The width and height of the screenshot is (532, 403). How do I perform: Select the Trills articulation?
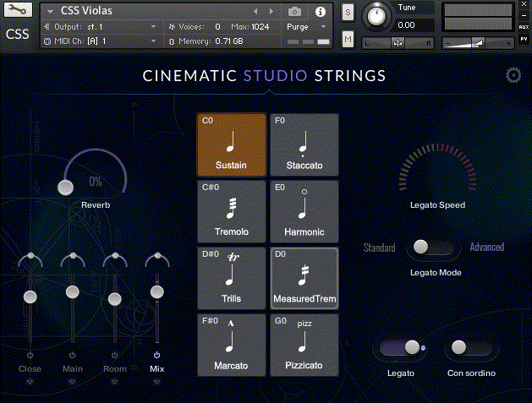click(232, 278)
